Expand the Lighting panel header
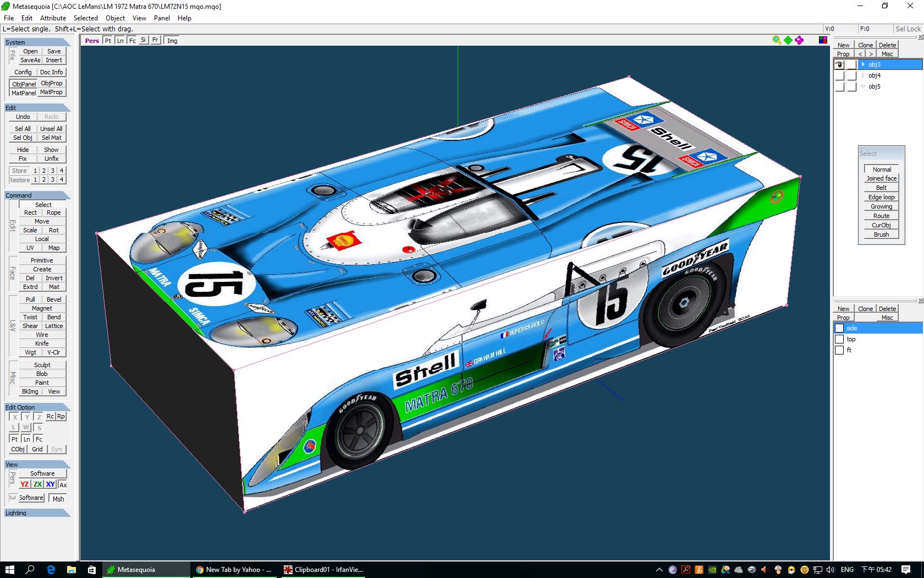 pos(37,513)
